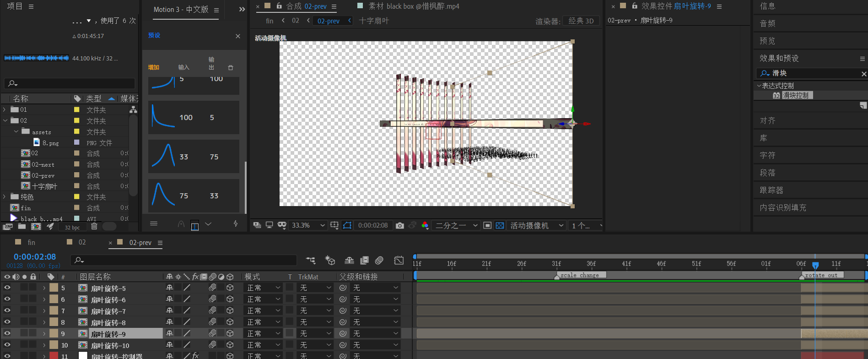This screenshot has height=359, width=868.
Task: Select the 输入 tab in Motion 3
Action: tap(183, 67)
